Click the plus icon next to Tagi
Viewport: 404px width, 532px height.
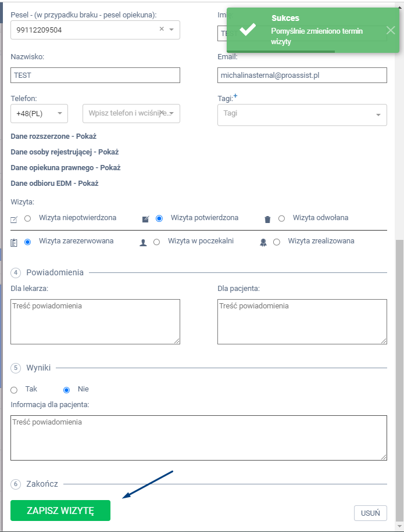pyautogui.click(x=235, y=95)
